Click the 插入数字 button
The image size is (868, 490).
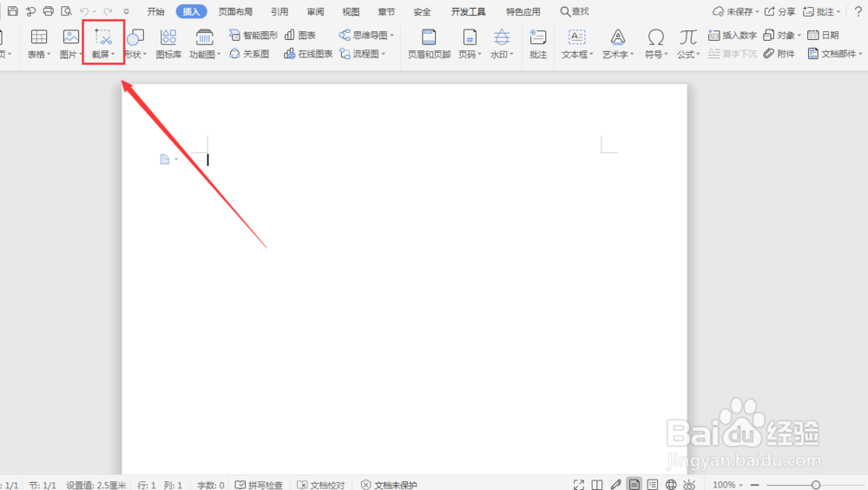(733, 35)
